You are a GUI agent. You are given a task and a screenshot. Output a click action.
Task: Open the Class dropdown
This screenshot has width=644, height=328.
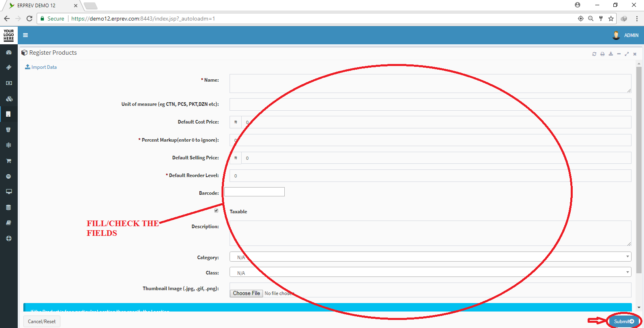[430, 272]
